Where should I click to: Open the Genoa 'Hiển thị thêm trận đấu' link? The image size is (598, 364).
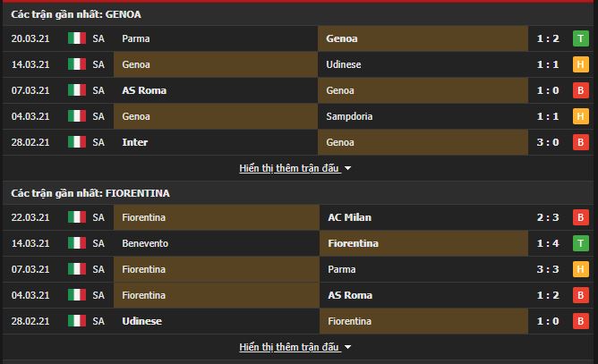(x=290, y=168)
